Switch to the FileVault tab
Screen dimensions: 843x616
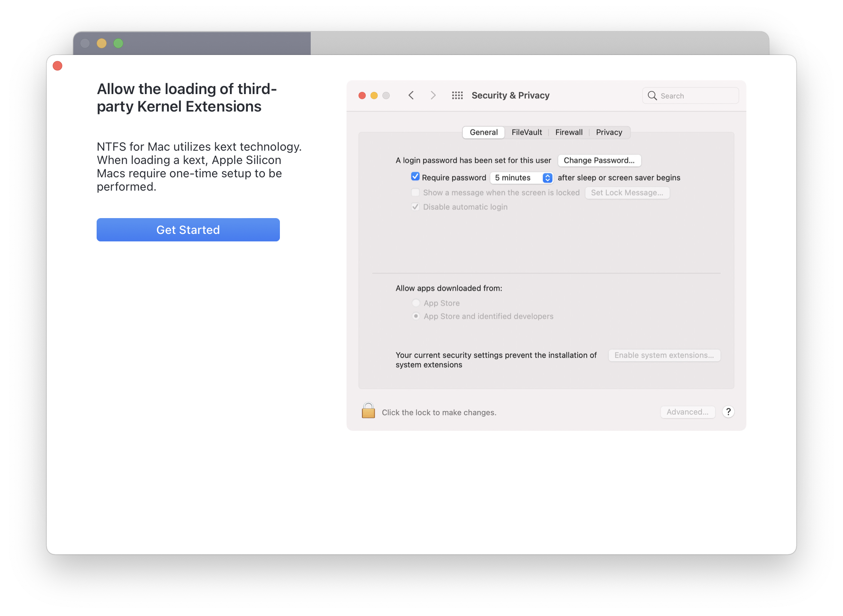(526, 132)
